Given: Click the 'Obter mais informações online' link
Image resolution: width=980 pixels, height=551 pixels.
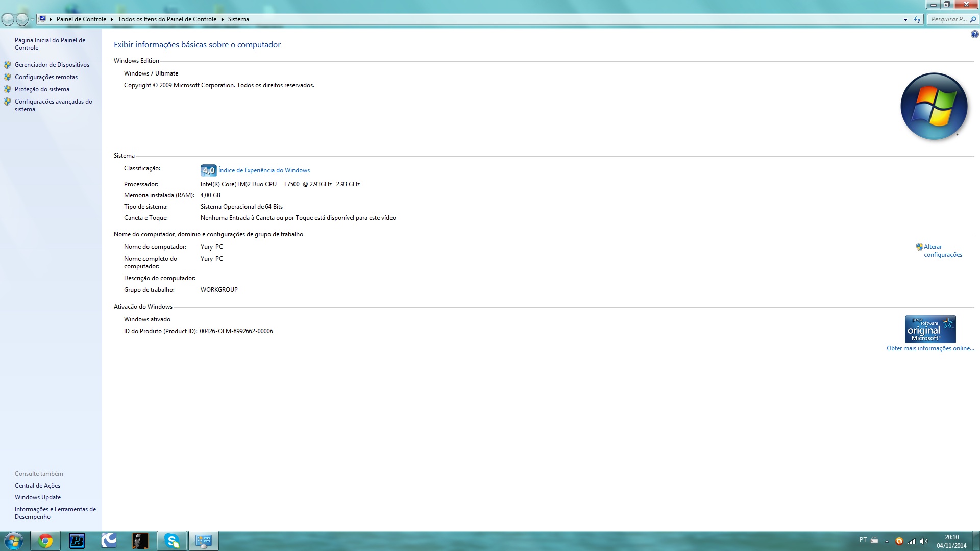Looking at the screenshot, I should [930, 348].
